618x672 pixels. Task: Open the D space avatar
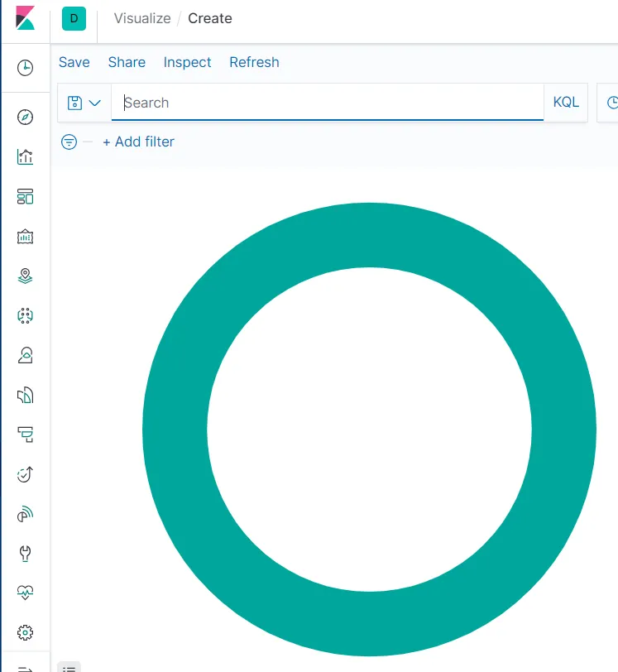(74, 18)
